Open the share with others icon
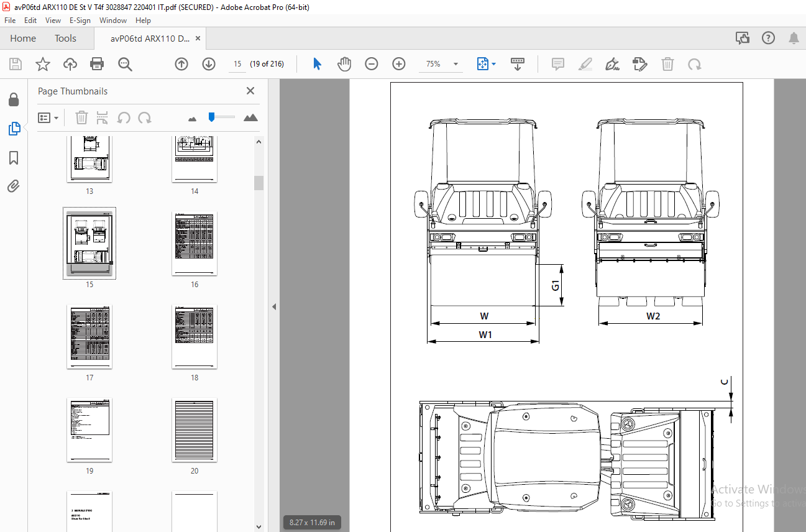Screen dimensions: 806x532 743,39
